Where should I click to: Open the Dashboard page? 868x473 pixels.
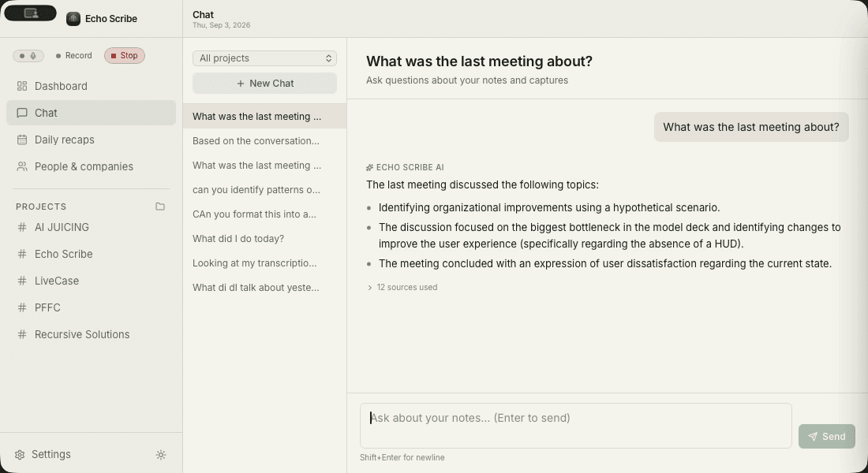[x=91, y=86]
